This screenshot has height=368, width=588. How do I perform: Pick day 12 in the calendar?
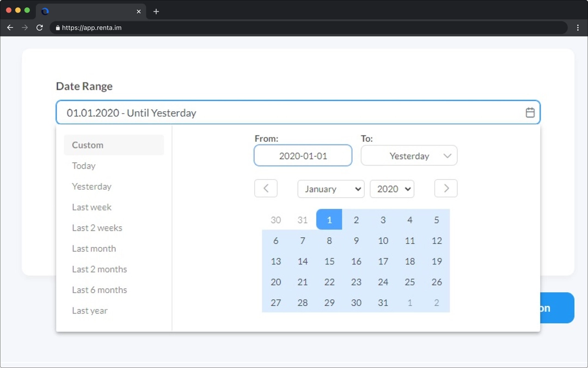tap(437, 240)
